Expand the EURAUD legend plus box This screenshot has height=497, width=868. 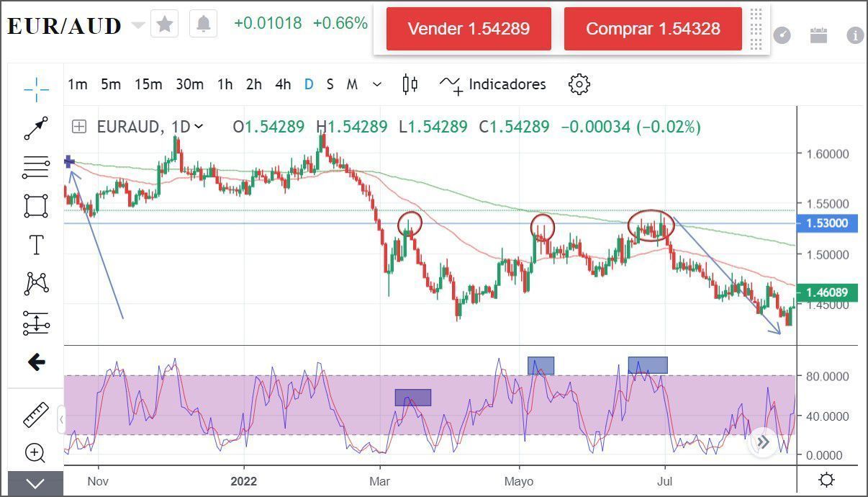[x=79, y=127]
